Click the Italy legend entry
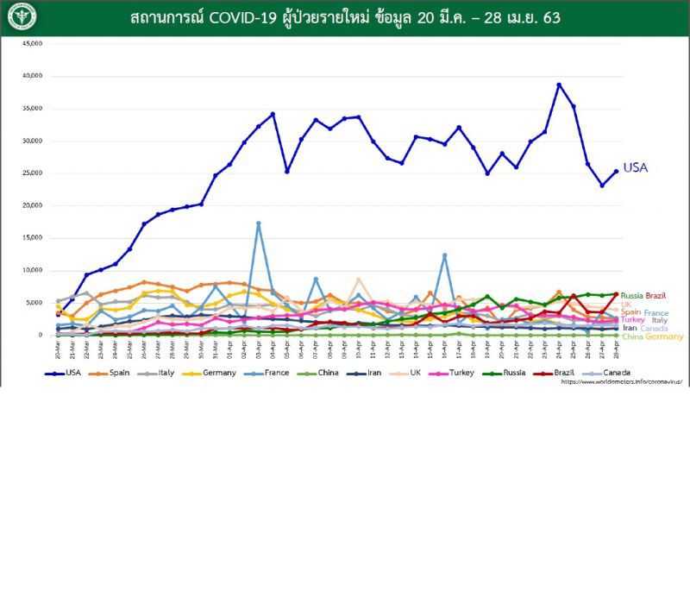Viewport: 690px width, 616px height. [x=156, y=373]
